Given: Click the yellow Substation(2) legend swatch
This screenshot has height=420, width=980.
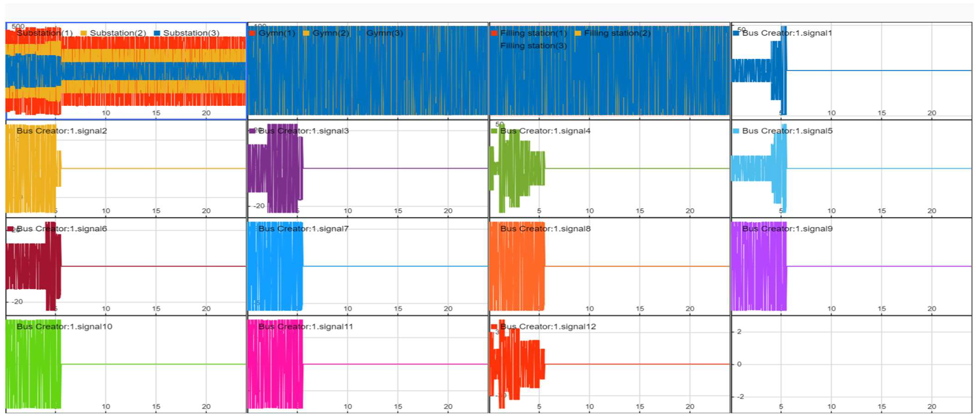Looking at the screenshot, I should click(83, 33).
